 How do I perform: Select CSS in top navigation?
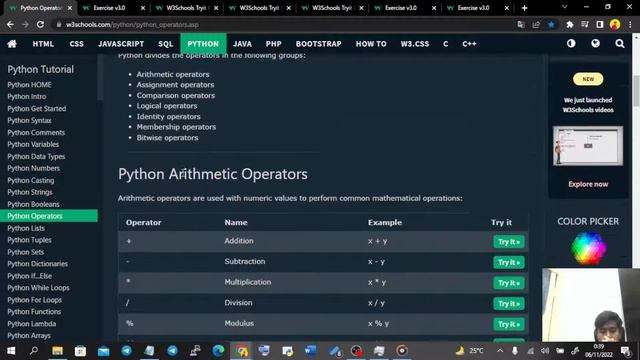coord(76,44)
